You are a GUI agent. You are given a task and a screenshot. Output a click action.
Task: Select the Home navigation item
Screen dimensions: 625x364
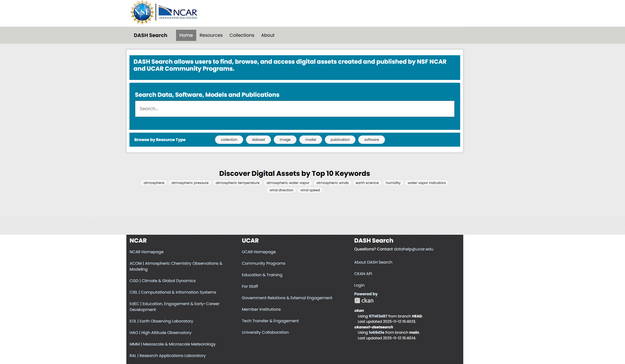point(186,35)
